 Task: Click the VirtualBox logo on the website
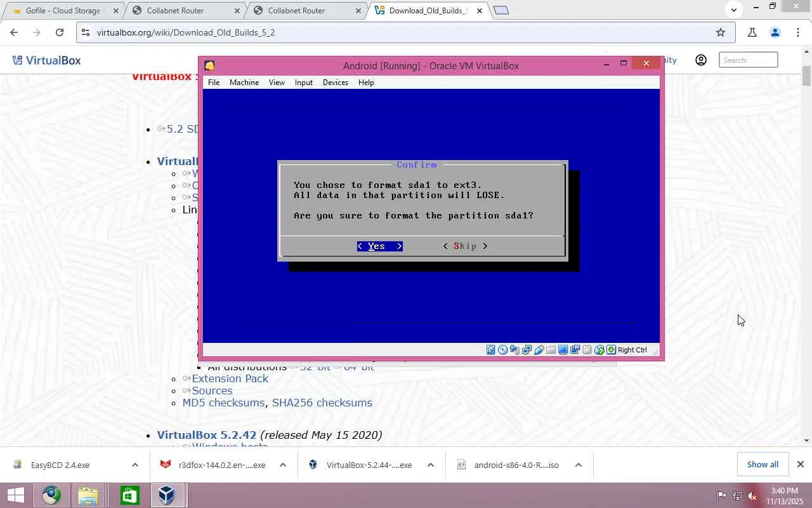pos(46,60)
